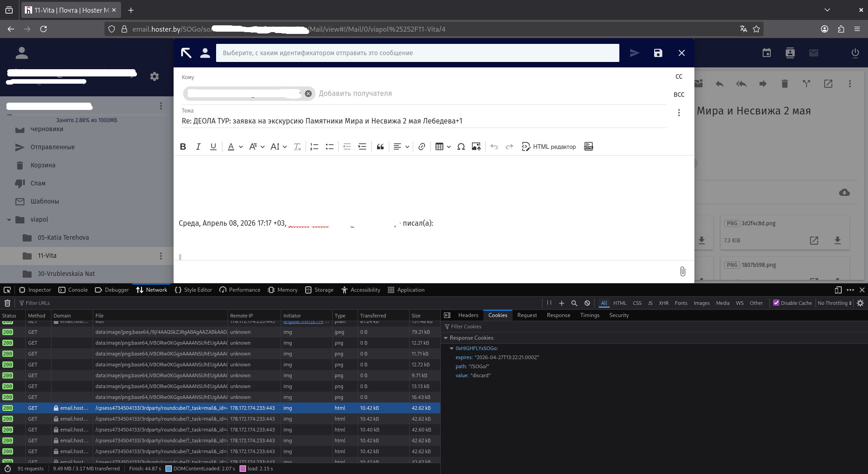Image resolution: width=868 pixels, height=474 pixels.
Task: Collapse the viapol folder tree
Action: (9, 220)
